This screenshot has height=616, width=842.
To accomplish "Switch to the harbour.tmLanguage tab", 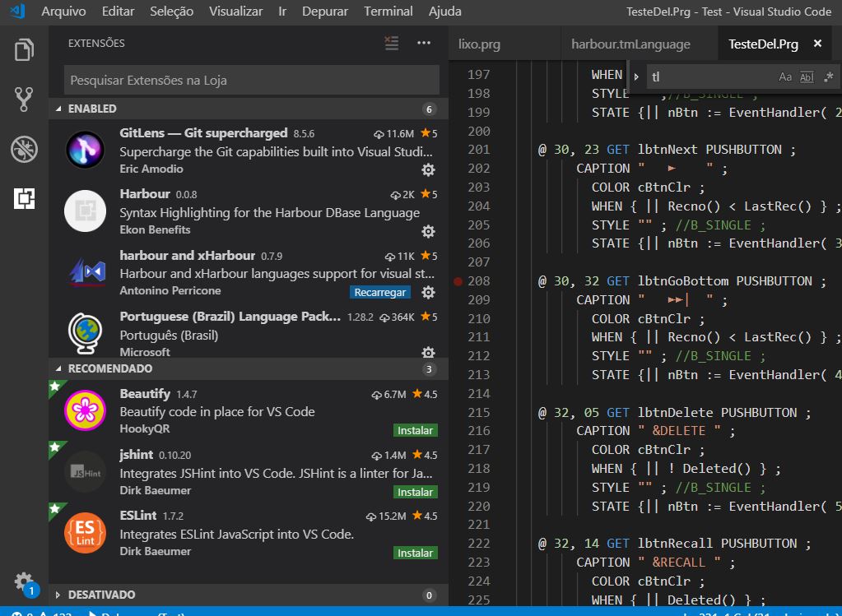I will [x=630, y=44].
